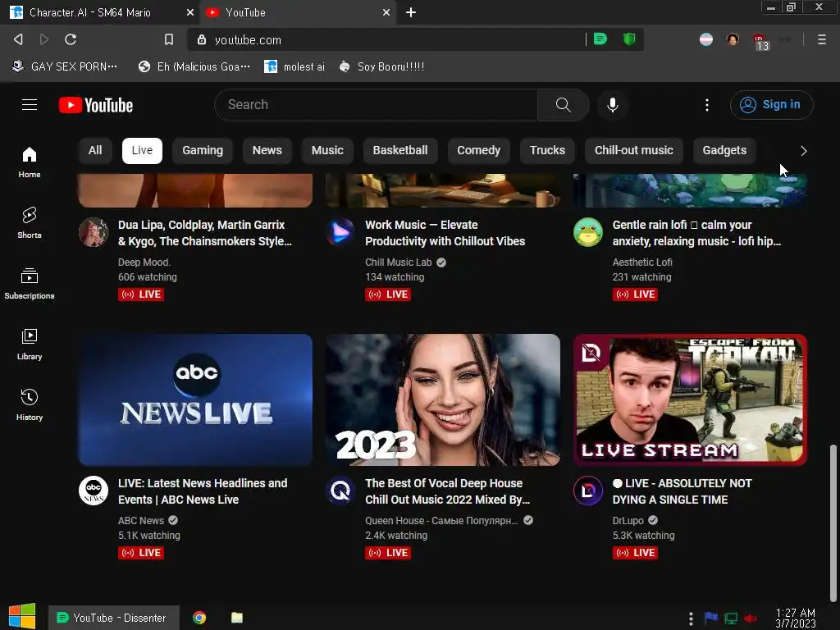Open Chrome from the taskbar
The height and width of the screenshot is (630, 840).
[x=199, y=618]
